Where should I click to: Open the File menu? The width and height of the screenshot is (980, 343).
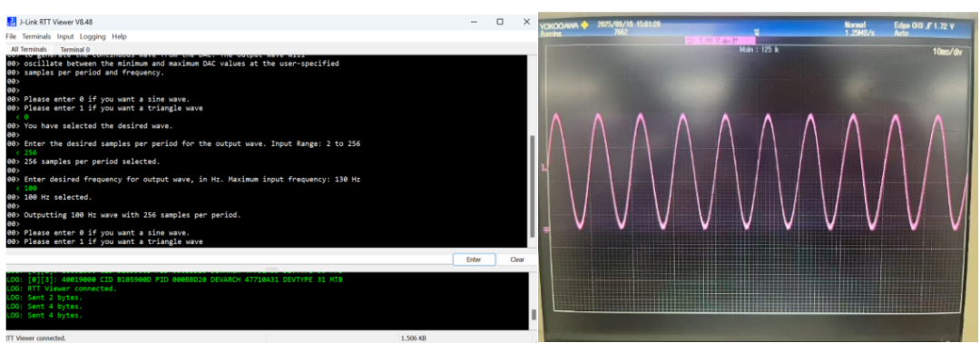tap(11, 37)
